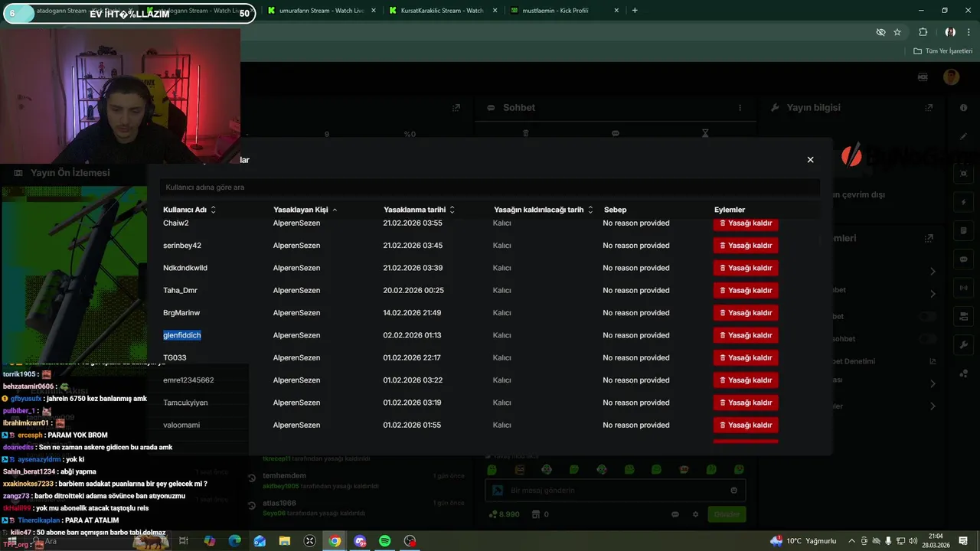Remove ban for valoomami
Screen dimensions: 980x551
tap(746, 425)
